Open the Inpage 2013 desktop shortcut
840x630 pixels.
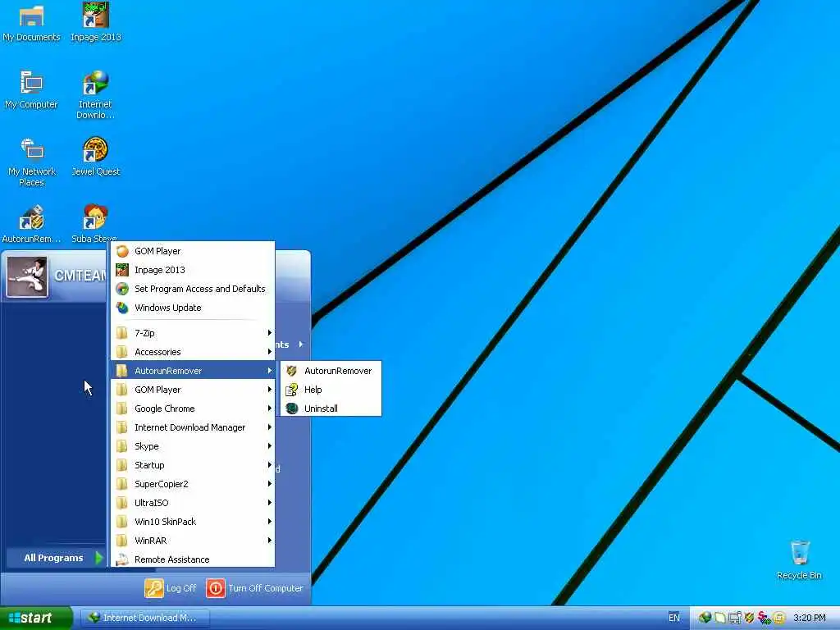(95, 22)
